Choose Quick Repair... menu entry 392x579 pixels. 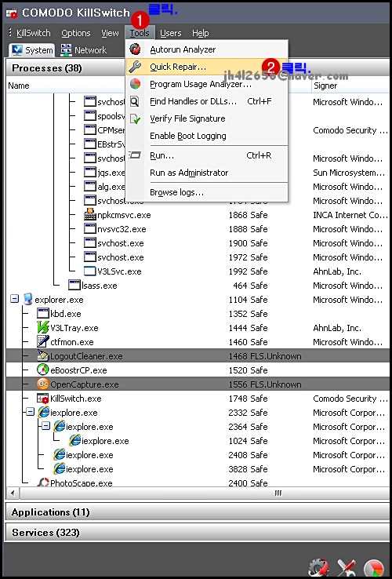[207, 67]
